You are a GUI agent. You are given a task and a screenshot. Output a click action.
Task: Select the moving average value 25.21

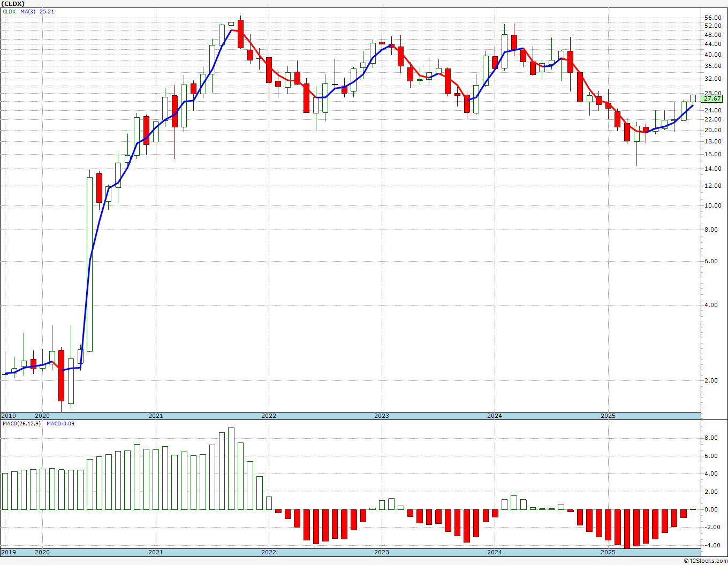click(x=47, y=11)
